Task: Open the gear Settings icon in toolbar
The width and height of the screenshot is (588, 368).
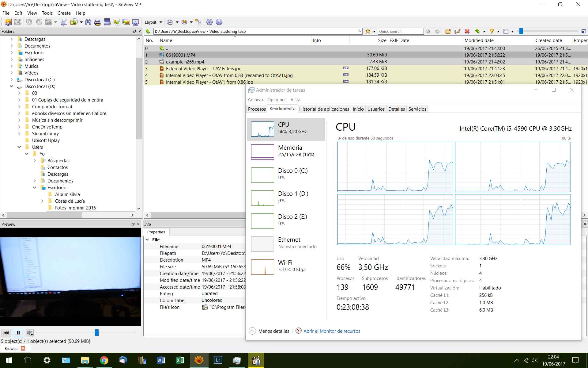Action: click(209, 22)
